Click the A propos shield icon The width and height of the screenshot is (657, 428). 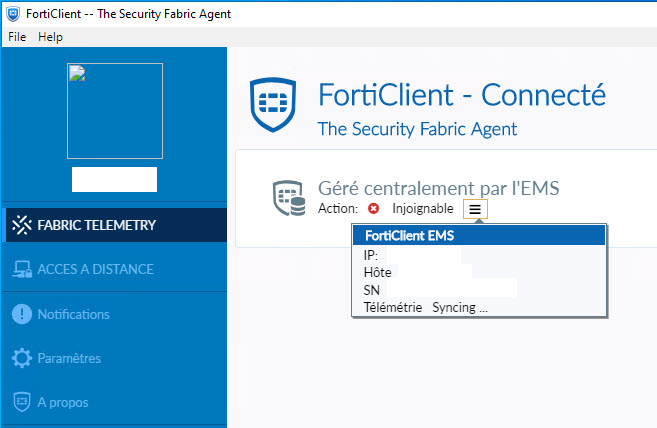coord(21,402)
